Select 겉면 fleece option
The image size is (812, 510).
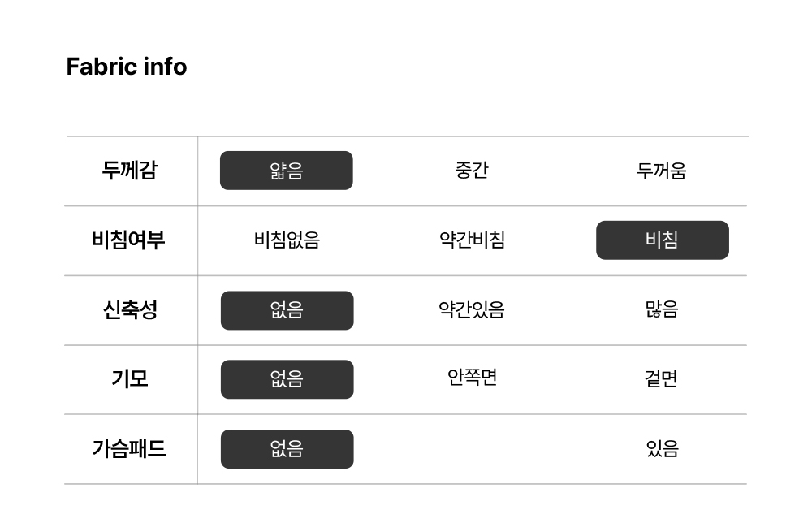click(661, 378)
